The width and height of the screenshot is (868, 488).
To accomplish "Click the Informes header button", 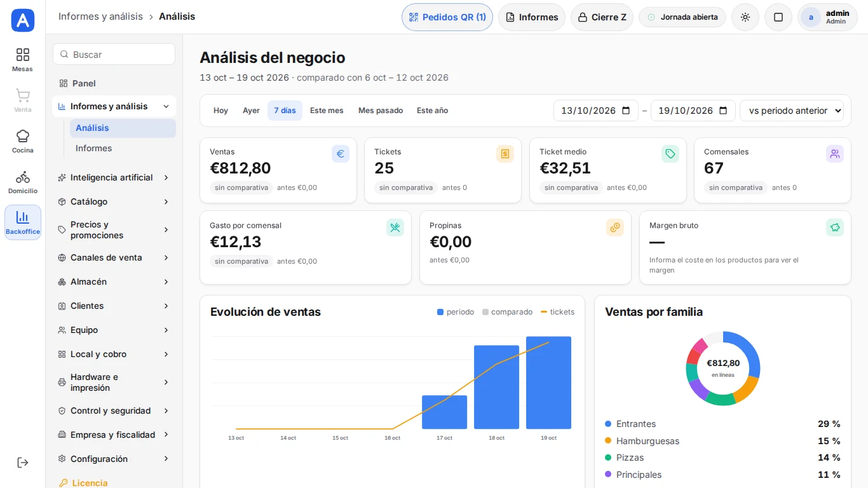I will [x=532, y=17].
